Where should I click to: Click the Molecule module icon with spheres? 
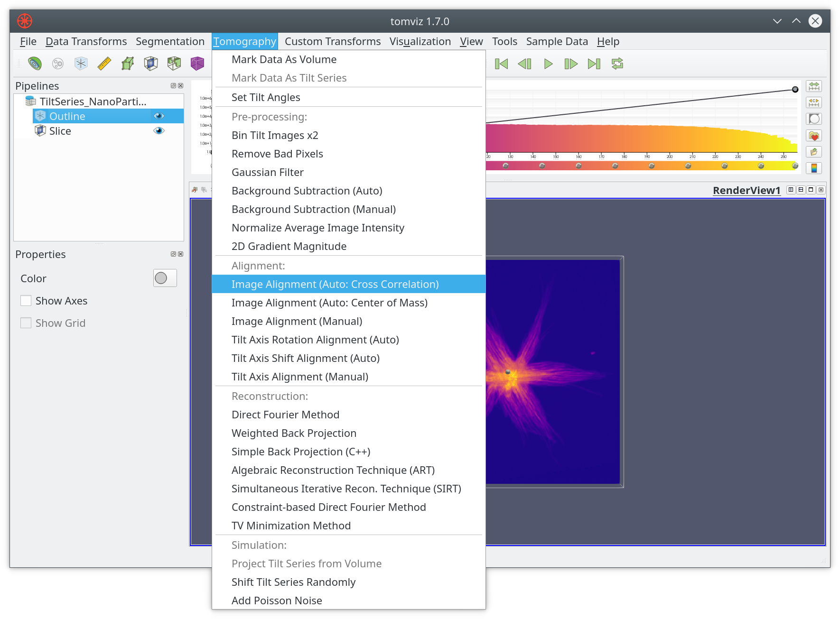(58, 64)
